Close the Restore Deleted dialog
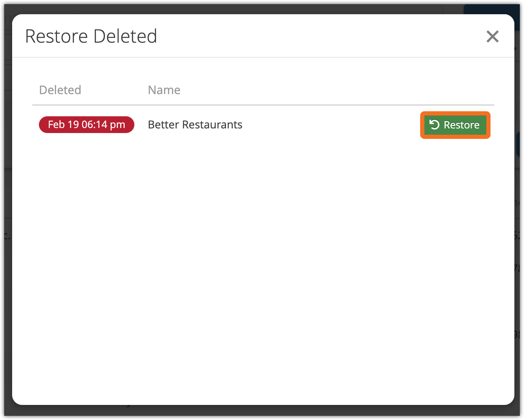524x420 pixels. (x=492, y=37)
